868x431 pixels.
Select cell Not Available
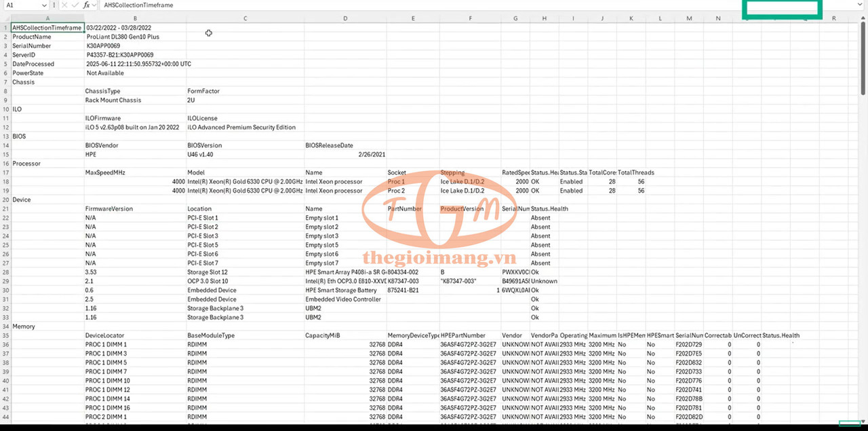coord(135,73)
